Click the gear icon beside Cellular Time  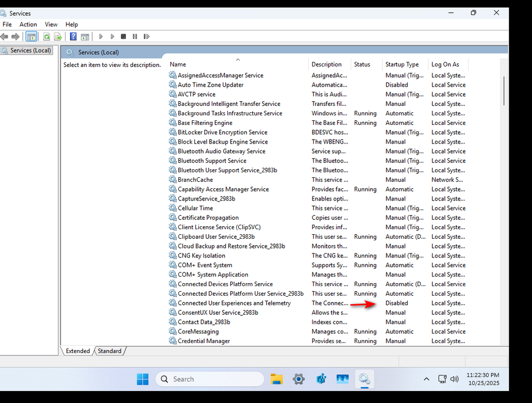(173, 208)
